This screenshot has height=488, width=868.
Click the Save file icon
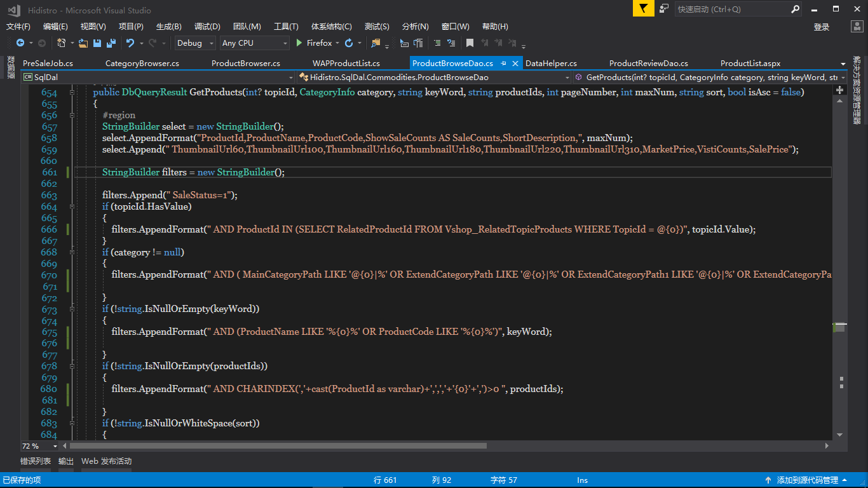[97, 43]
